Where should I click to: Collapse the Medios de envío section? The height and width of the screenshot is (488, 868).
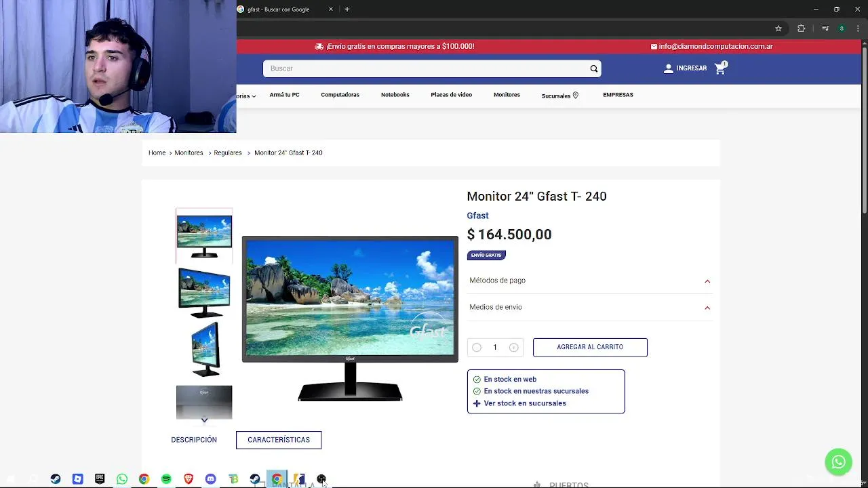click(707, 308)
